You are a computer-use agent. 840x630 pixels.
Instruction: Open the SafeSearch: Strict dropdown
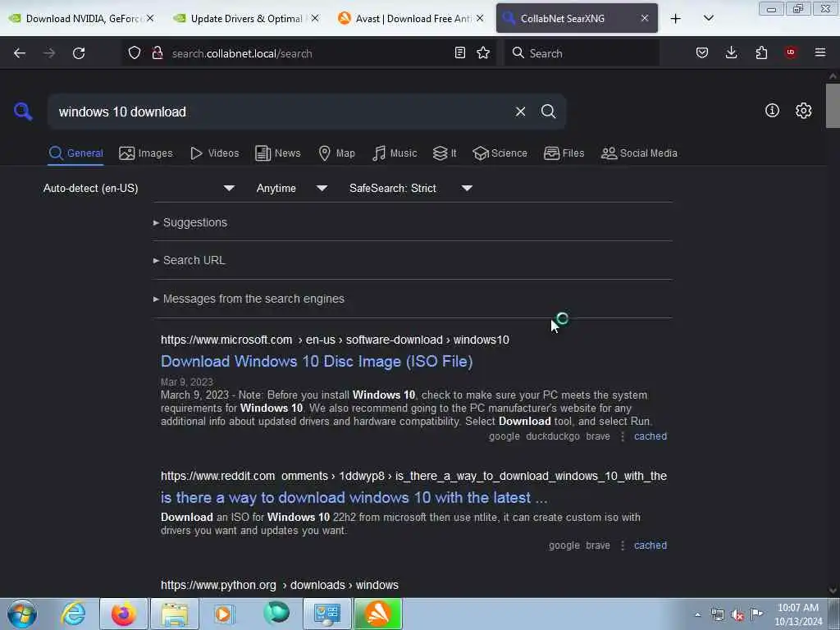(x=411, y=188)
